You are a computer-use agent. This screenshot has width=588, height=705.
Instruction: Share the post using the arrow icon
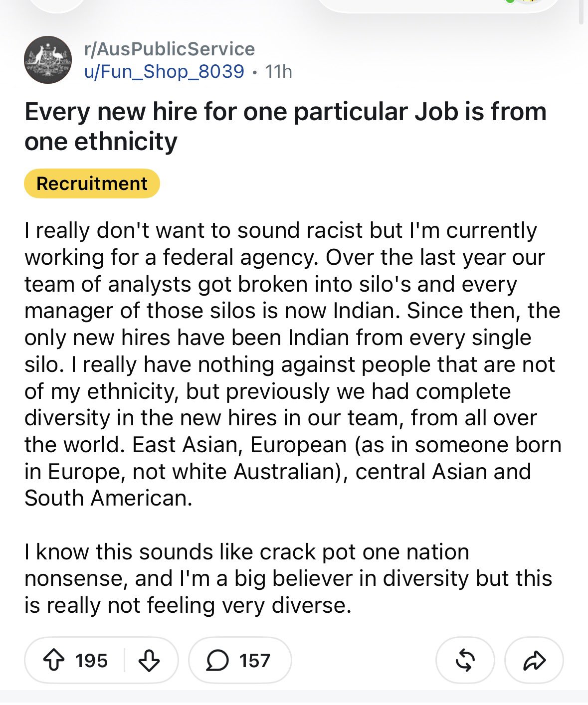534,660
